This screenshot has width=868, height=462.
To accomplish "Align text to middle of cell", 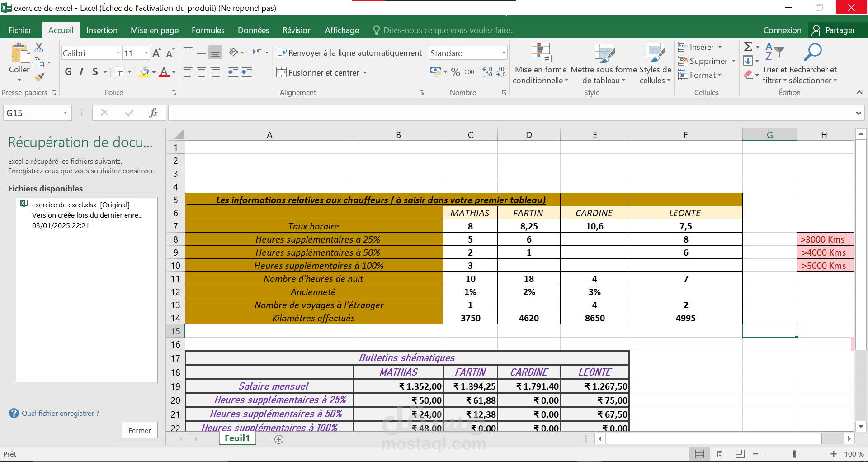I will tap(202, 52).
